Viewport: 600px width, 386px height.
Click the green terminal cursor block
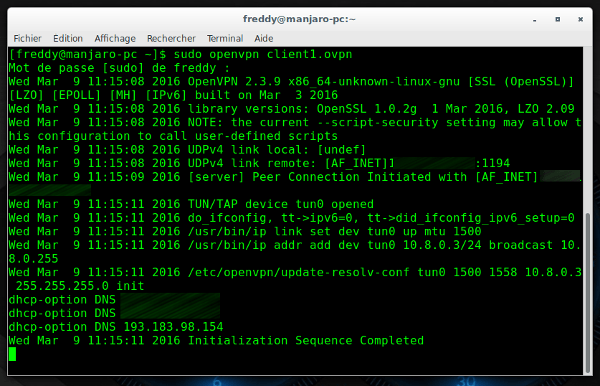click(12, 354)
